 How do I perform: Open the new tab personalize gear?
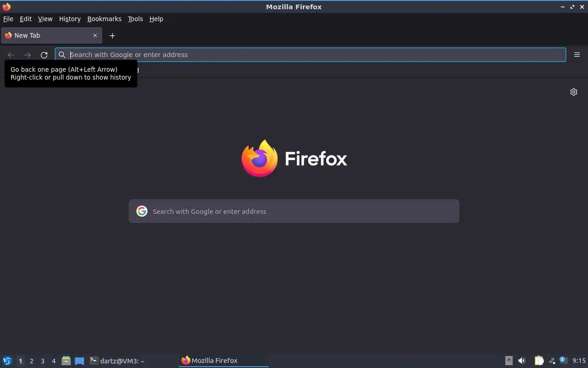574,92
